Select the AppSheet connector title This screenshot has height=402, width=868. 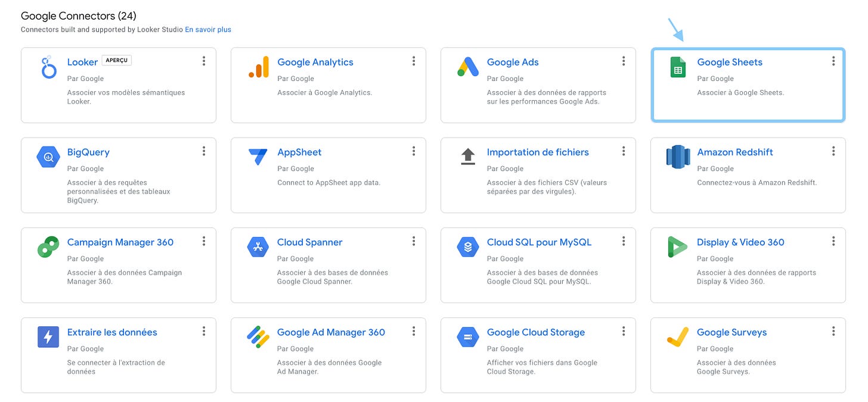pyautogui.click(x=299, y=152)
